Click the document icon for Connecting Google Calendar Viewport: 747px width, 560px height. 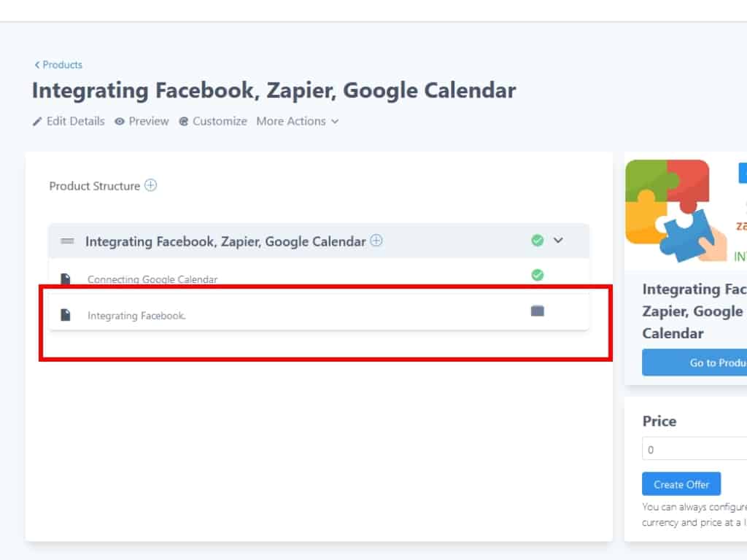click(x=66, y=279)
